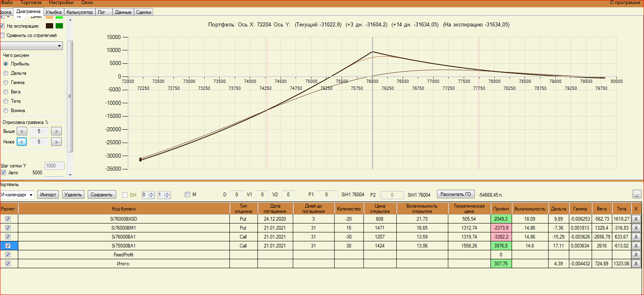Uncheck Расчет for Si76000BA1

pos(8,237)
